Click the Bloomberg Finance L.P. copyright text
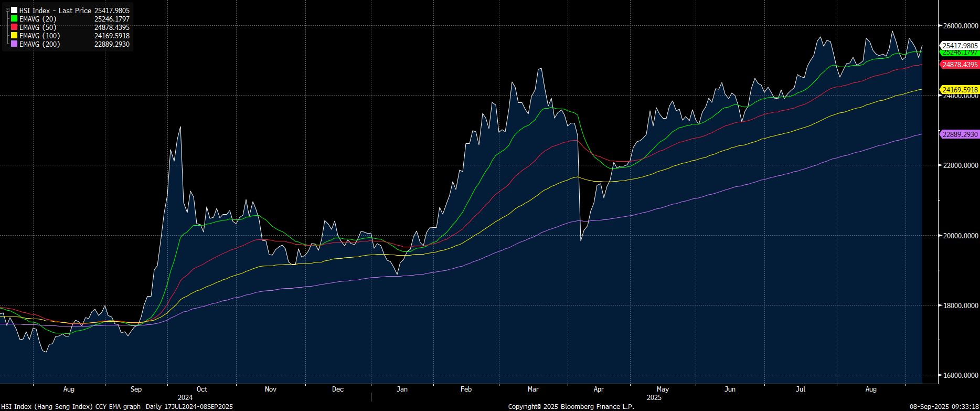This screenshot has height=411, width=980. (x=571, y=406)
